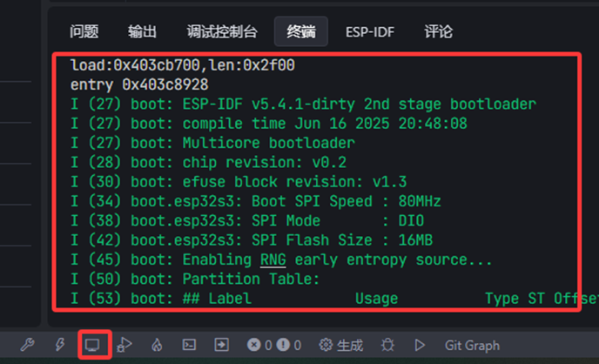Open the 调试控制台 tab
The image size is (599, 364).
tap(222, 31)
